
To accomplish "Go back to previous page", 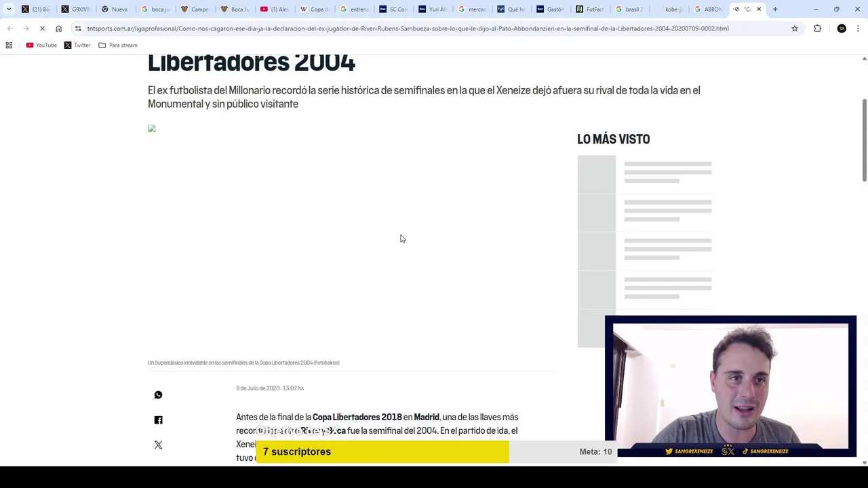I will [9, 28].
